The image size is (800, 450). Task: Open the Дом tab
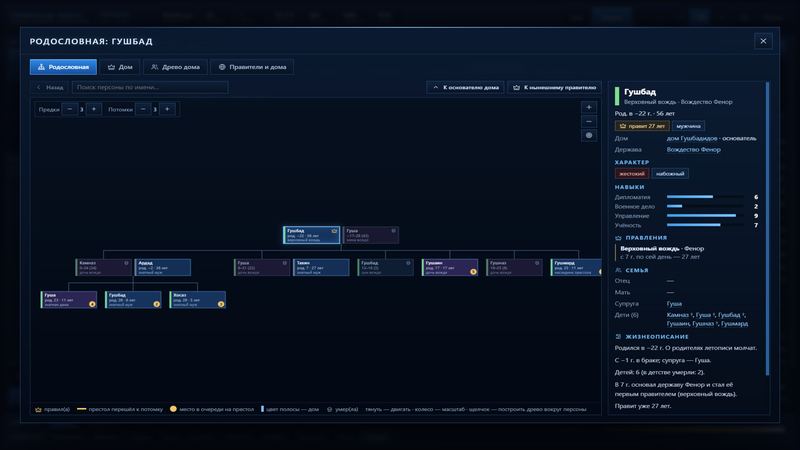click(x=120, y=67)
